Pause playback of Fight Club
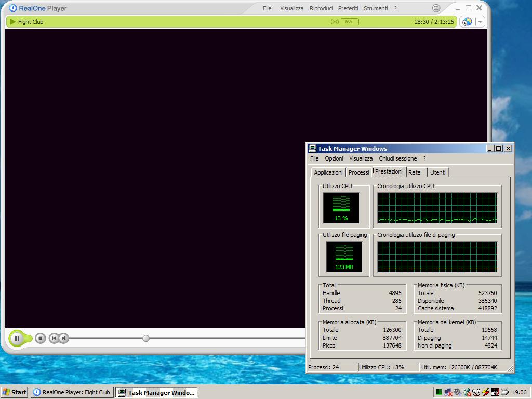The height and width of the screenshot is (399, 532). pyautogui.click(x=17, y=338)
